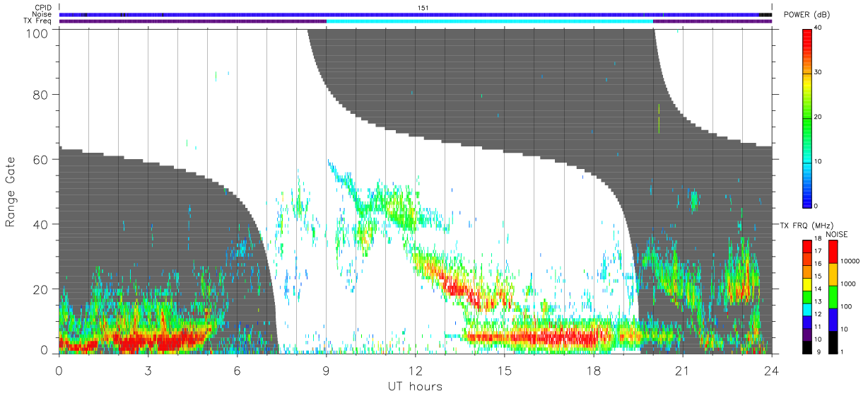868x401 pixels.
Task: Click the cyan segment of the TX Freq bar
Action: [489, 21]
